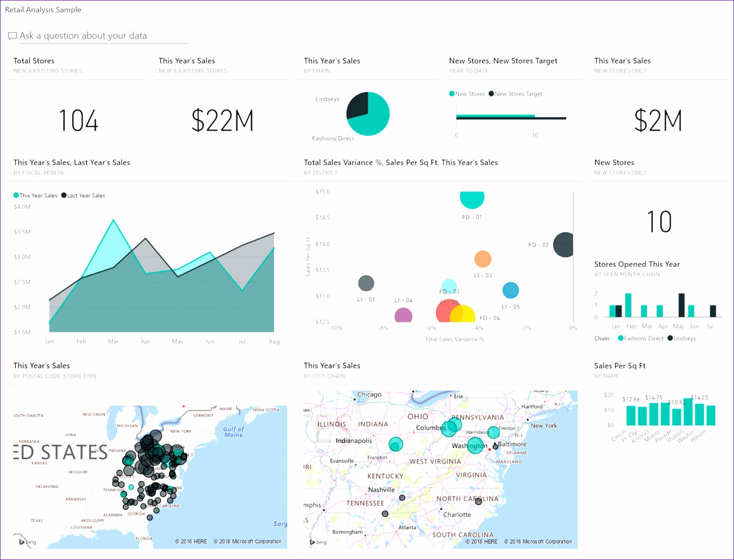Open New Stores, New Stores Target tile title
This screenshot has width=734, height=560.
503,61
